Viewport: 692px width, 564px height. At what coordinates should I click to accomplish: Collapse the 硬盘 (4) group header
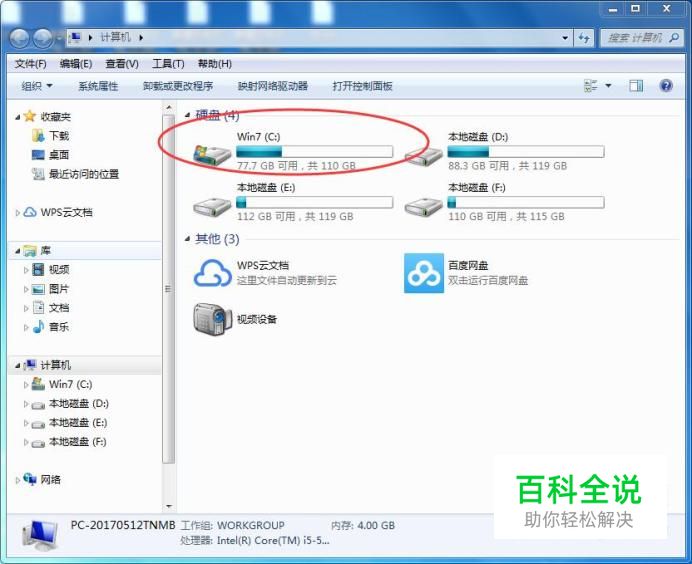187,115
